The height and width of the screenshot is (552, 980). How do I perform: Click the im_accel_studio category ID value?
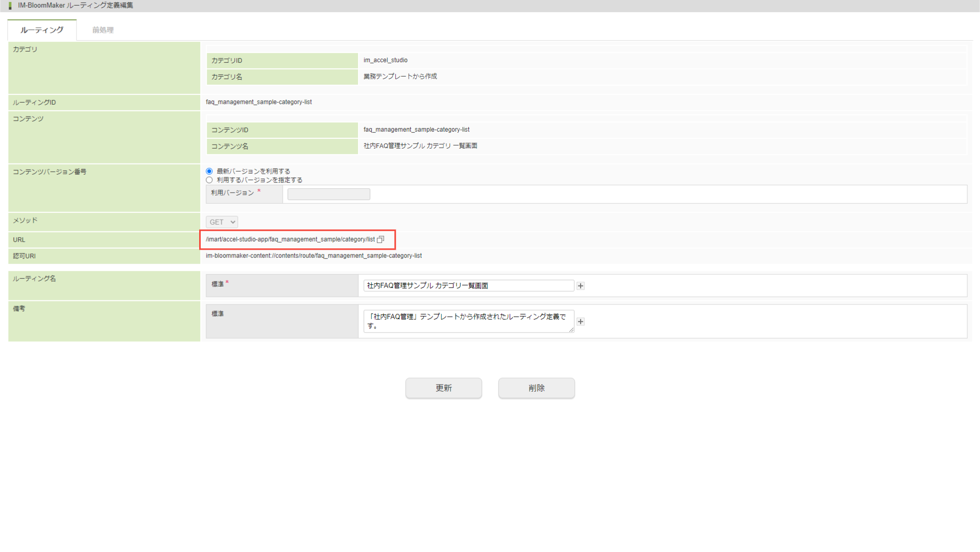coord(386,60)
